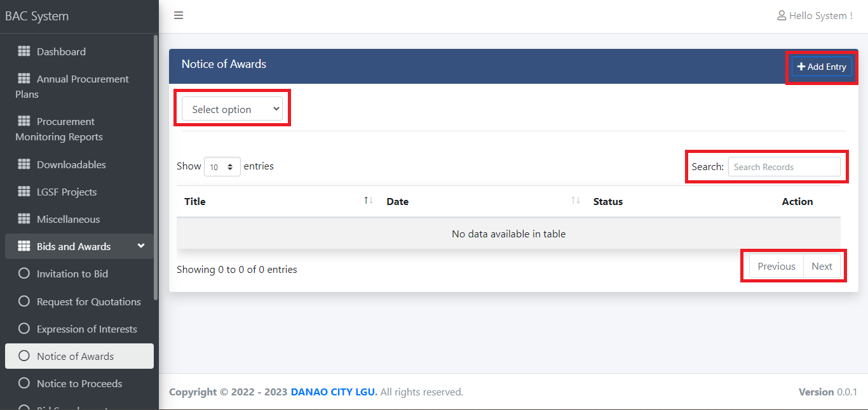The height and width of the screenshot is (410, 868).
Task: Open the Show entries count dropdown
Action: (x=222, y=167)
